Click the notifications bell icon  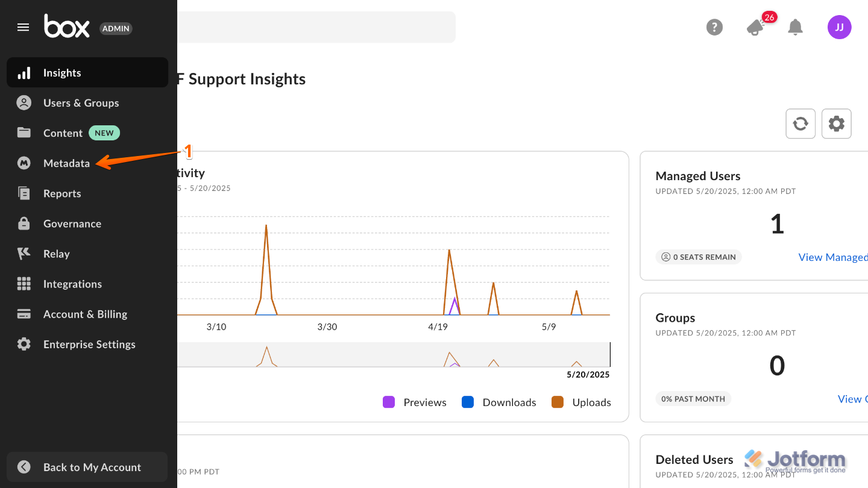796,27
